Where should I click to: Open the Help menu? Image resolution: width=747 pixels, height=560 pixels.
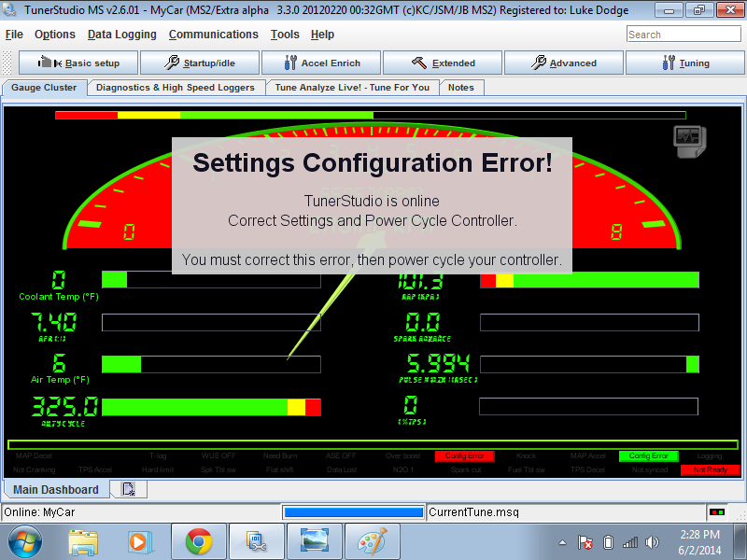pyautogui.click(x=322, y=35)
